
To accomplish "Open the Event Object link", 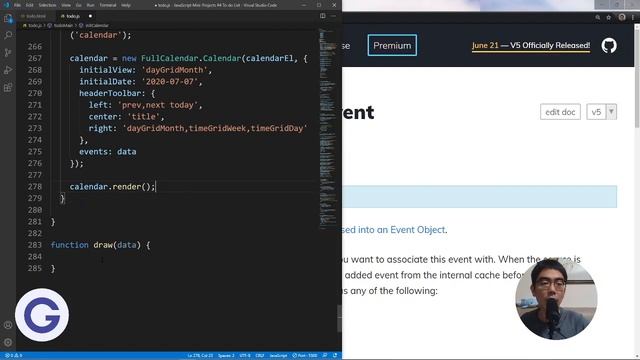I will coord(417,230).
